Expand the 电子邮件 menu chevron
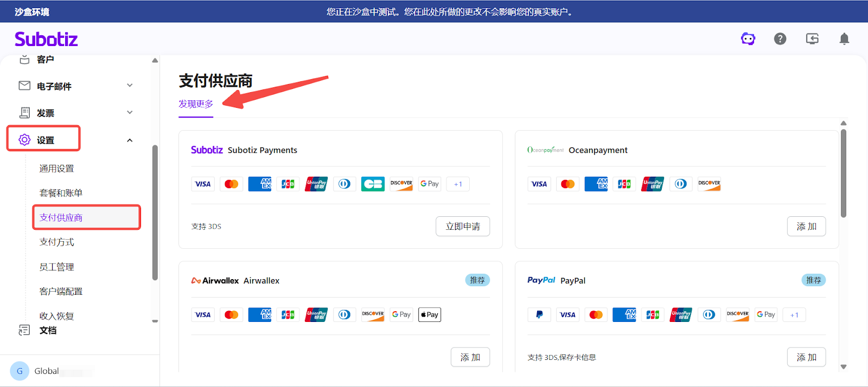The width and height of the screenshot is (868, 387). point(130,86)
